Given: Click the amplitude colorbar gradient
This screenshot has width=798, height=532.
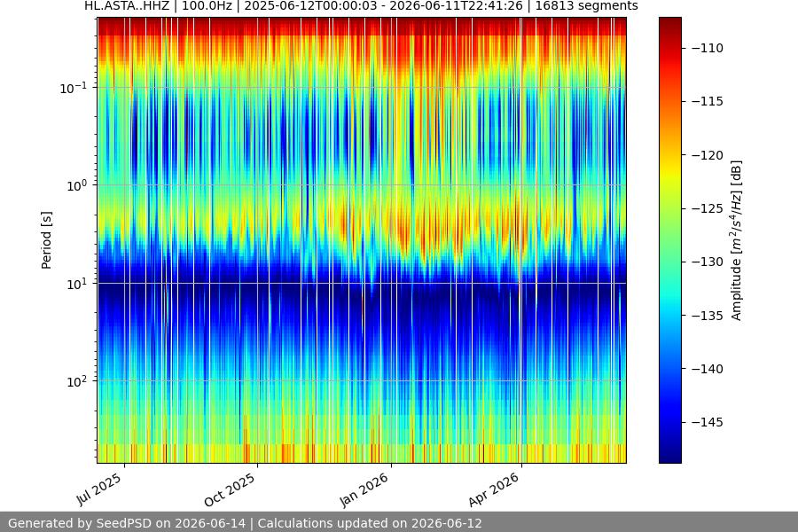Looking at the screenshot, I should [x=669, y=240].
